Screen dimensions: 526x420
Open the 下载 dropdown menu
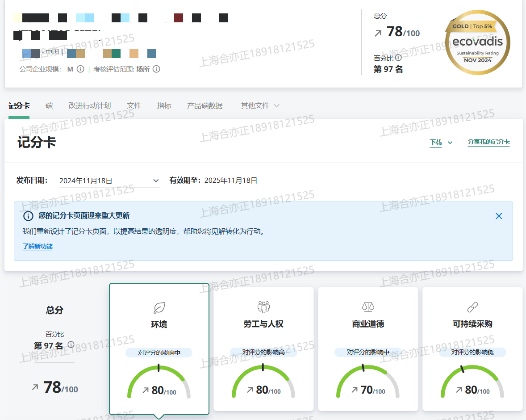(x=441, y=143)
